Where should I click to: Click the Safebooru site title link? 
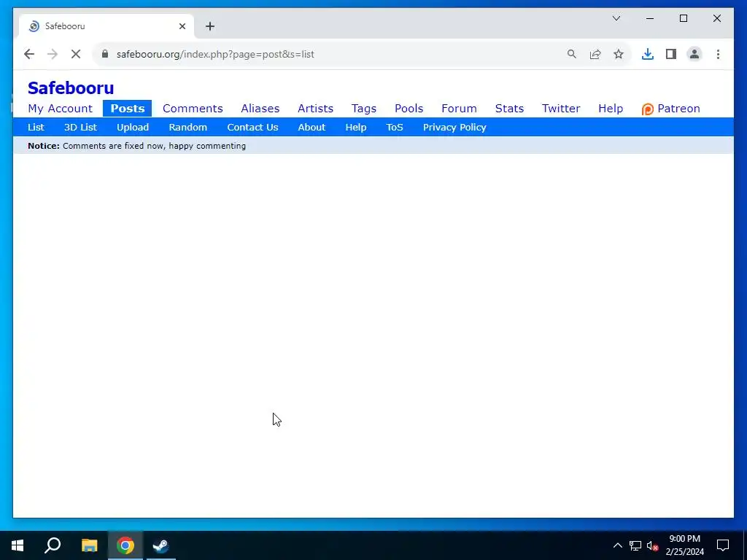point(71,88)
